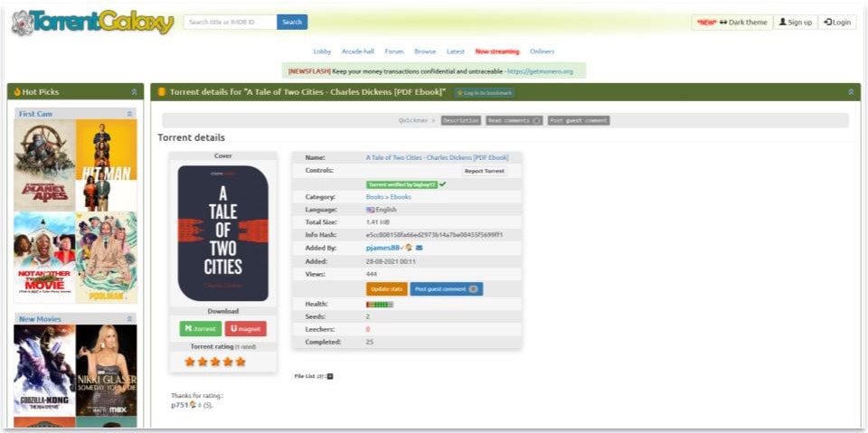Collapse the Torrent details panel
The height and width of the screenshot is (433, 868).
click(x=850, y=92)
